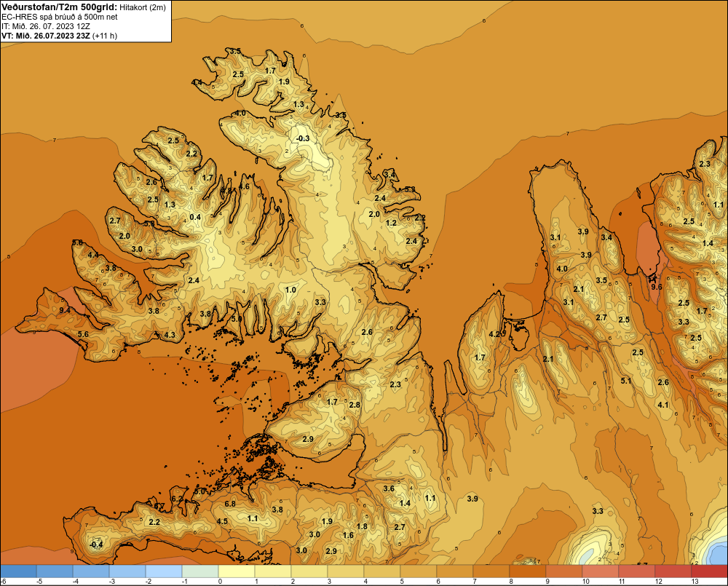Click the '9.6' temperature value on the map
The image size is (728, 586).
coord(657,287)
